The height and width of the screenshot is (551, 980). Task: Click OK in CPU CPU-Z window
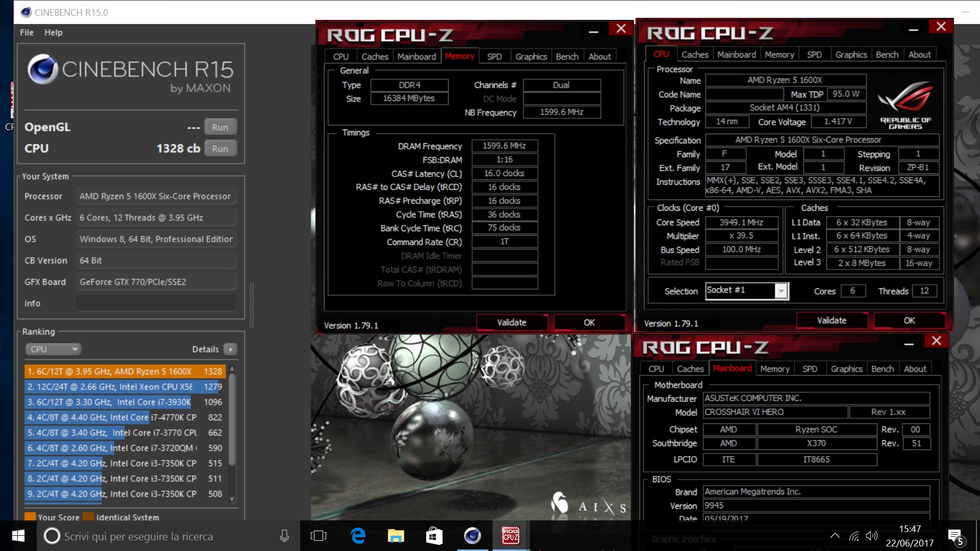click(x=910, y=320)
